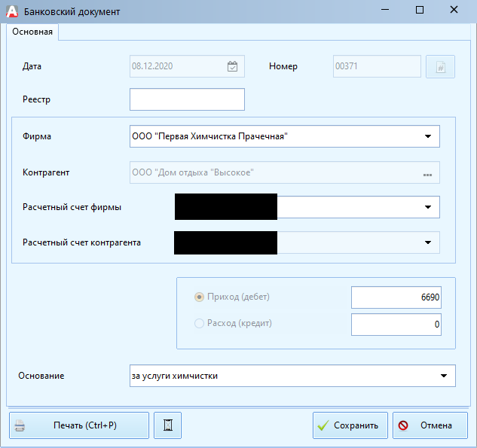
Task: Select the Расход (кредит) radio button
Action: [x=200, y=324]
